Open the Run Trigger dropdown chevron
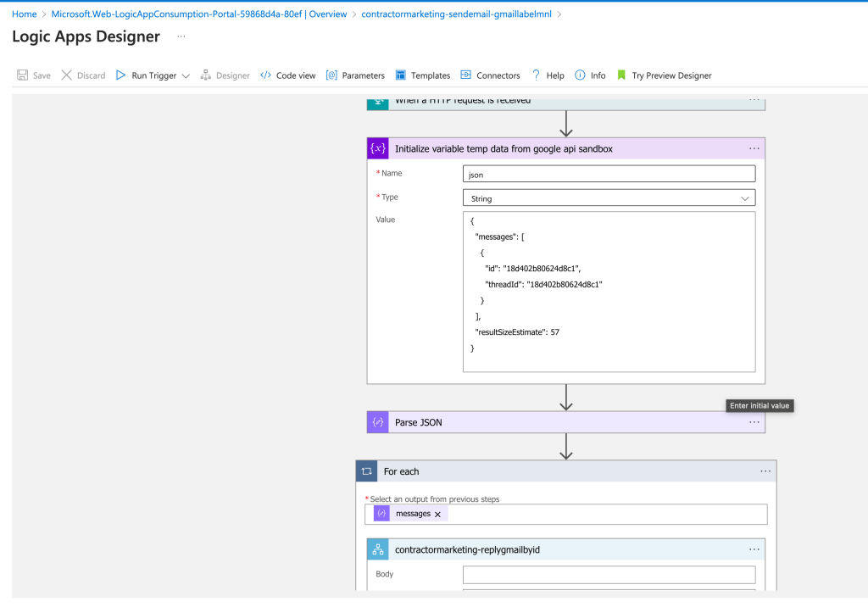Screen dimensions: 868x607 pos(186,76)
